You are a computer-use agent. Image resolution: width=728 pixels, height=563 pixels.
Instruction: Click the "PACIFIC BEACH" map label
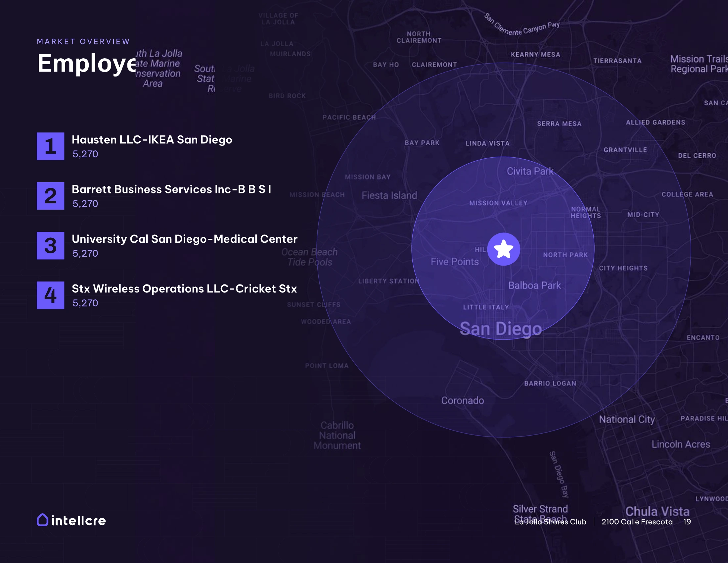click(349, 118)
